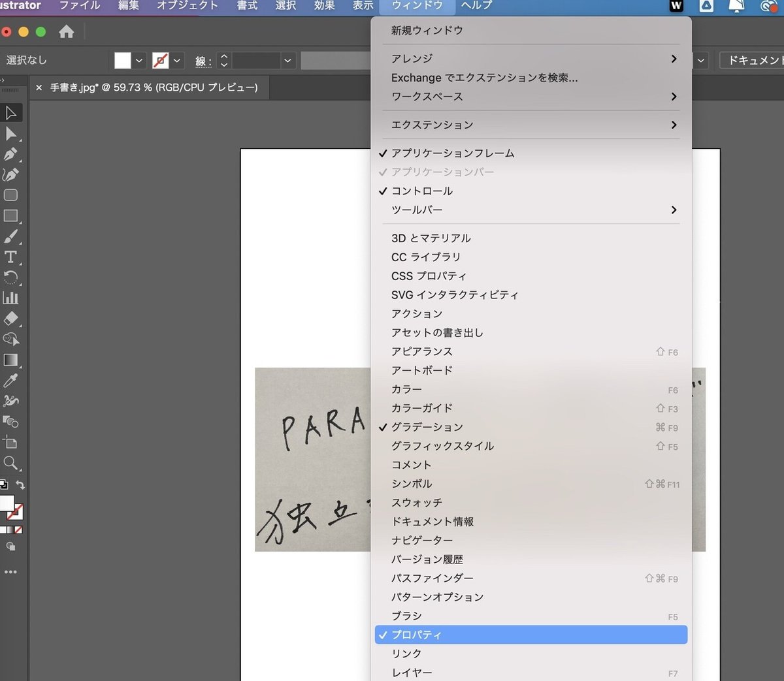Choose the Rectangle tool
Image resolution: width=784 pixels, height=681 pixels.
[x=10, y=215]
